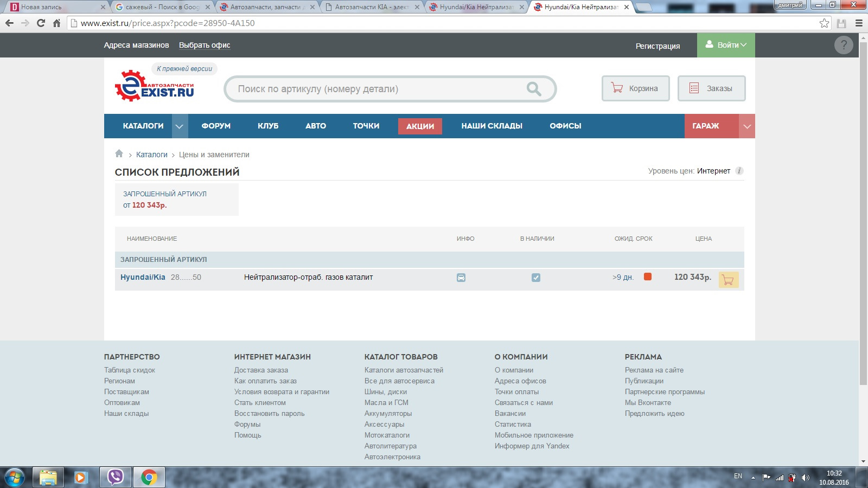Bookmark the page with the star icon
The height and width of the screenshot is (488, 868).
click(x=824, y=23)
